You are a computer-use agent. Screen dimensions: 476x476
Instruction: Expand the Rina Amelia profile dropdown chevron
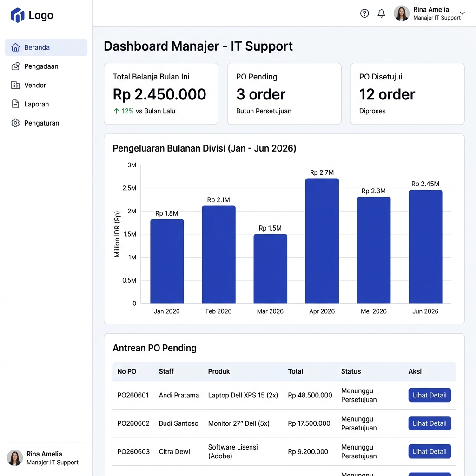click(x=463, y=13)
